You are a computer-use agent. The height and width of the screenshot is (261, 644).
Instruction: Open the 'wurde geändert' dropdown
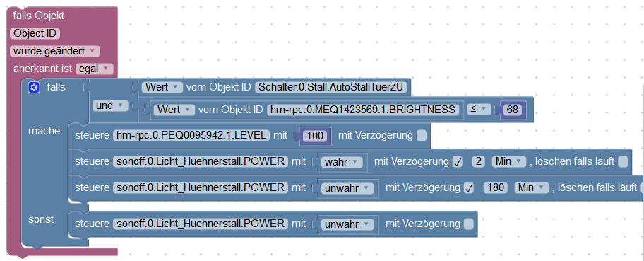[54, 51]
